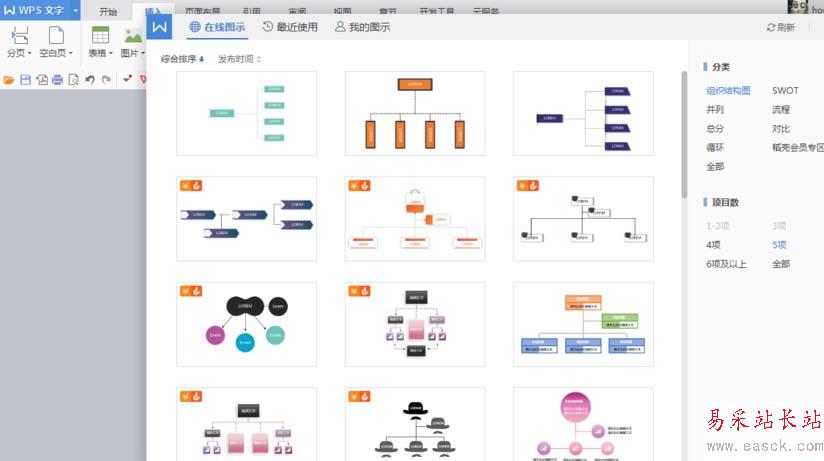Switch to the 最近使用 tab
Image resolution: width=824 pixels, height=461 pixels.
pos(290,27)
